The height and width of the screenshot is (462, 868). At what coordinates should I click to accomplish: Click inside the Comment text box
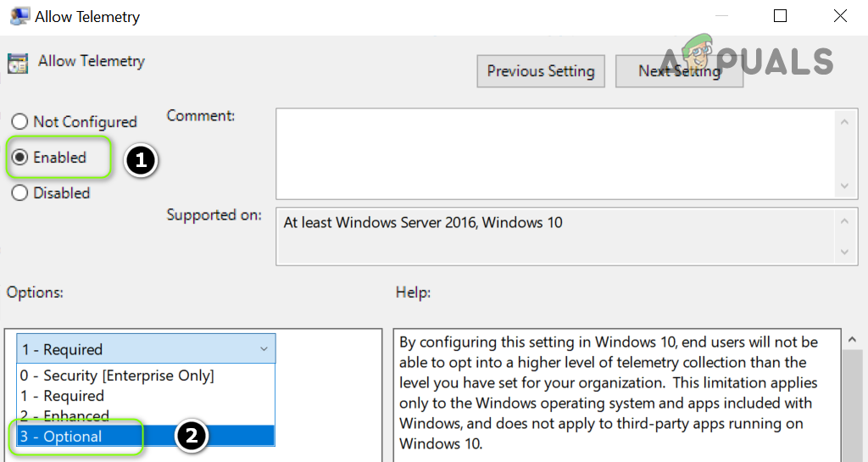tap(555, 153)
